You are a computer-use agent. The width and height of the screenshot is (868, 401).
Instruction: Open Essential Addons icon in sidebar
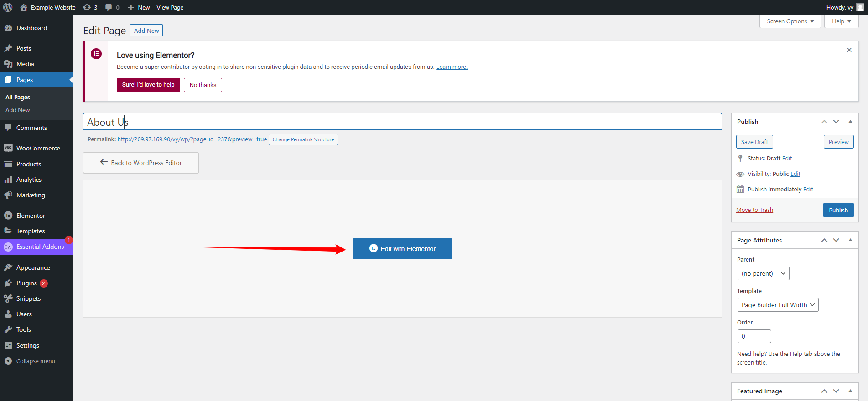tap(8, 247)
